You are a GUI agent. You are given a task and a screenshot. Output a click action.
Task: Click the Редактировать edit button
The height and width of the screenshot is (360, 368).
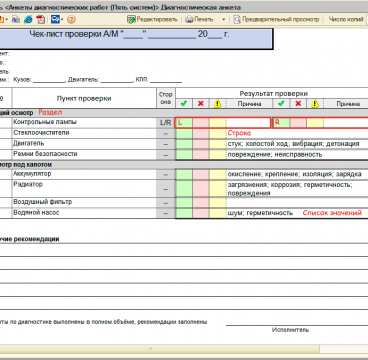pyautogui.click(x=152, y=20)
